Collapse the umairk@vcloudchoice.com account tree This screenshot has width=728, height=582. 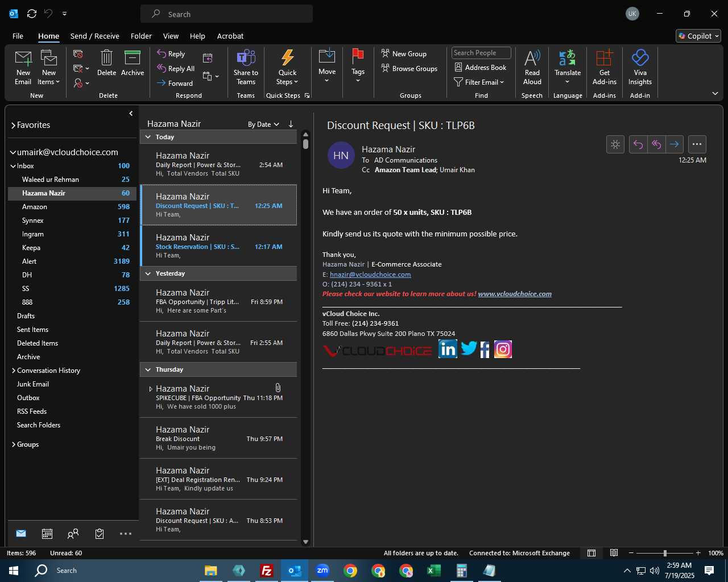tap(13, 152)
